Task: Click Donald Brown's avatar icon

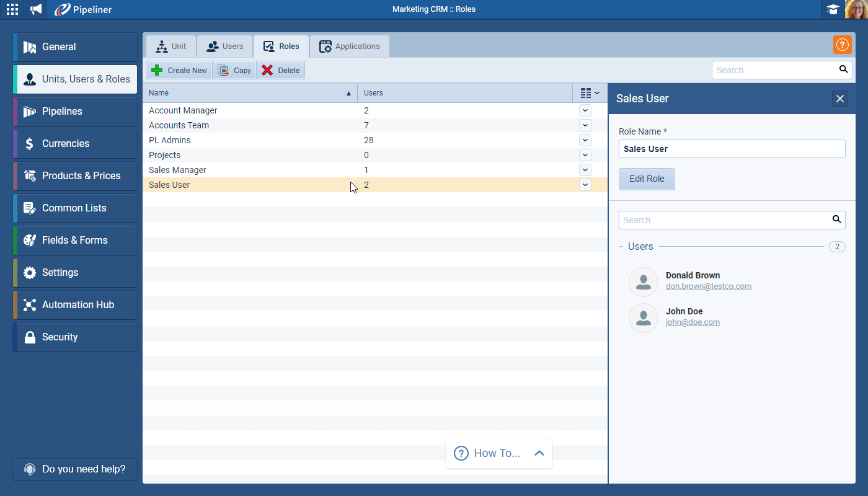Action: (643, 282)
